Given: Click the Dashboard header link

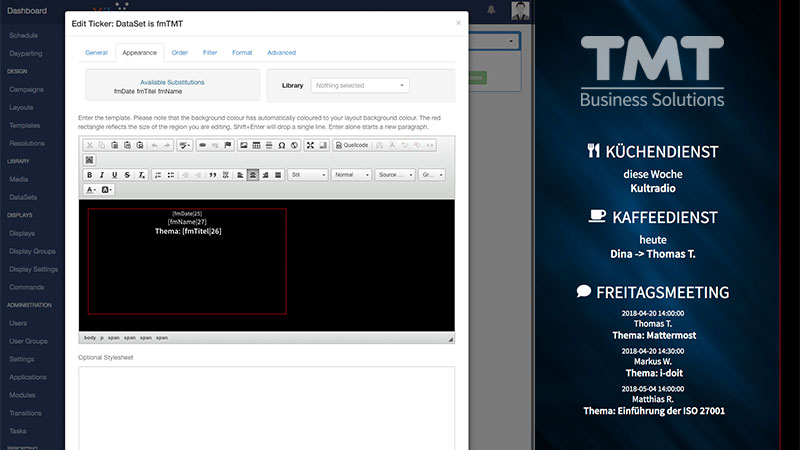Looking at the screenshot, I should tap(27, 11).
